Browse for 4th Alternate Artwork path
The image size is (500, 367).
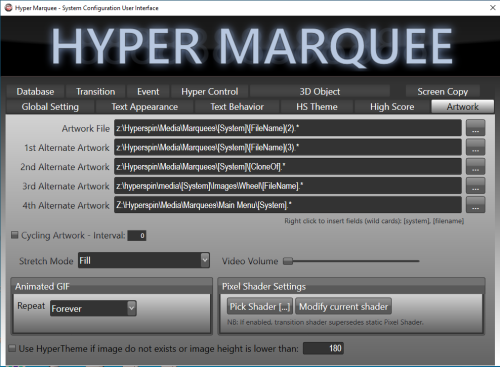pyautogui.click(x=475, y=205)
